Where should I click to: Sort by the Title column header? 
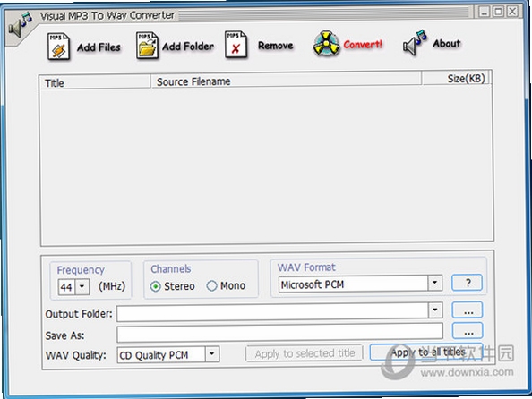(95, 82)
